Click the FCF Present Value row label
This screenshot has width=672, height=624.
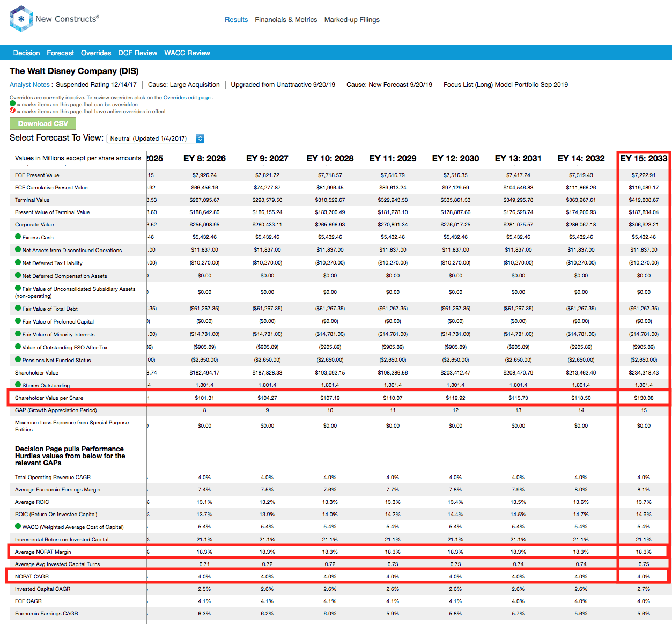37,175
